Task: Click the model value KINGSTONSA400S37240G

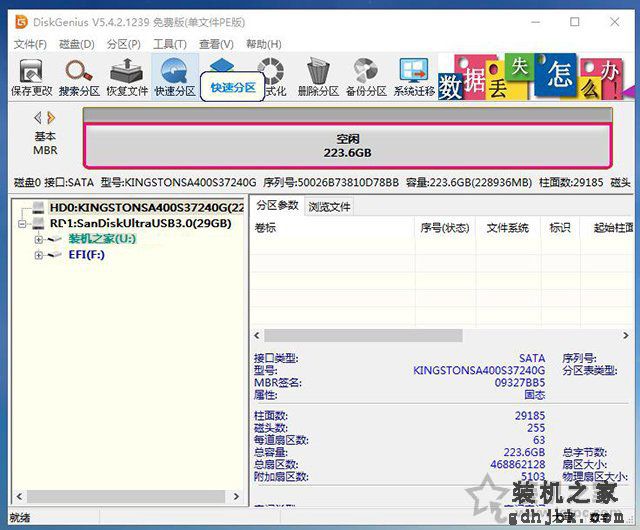Action: point(479,370)
